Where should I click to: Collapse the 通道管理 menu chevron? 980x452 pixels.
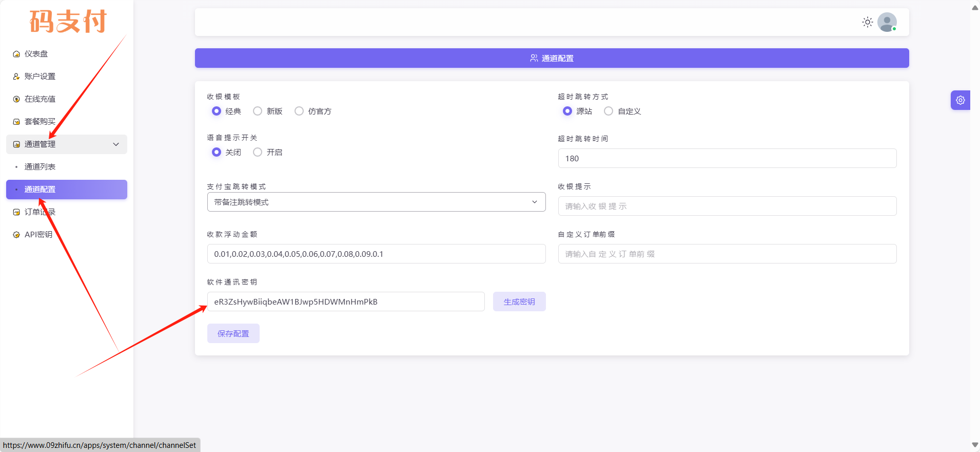click(116, 144)
